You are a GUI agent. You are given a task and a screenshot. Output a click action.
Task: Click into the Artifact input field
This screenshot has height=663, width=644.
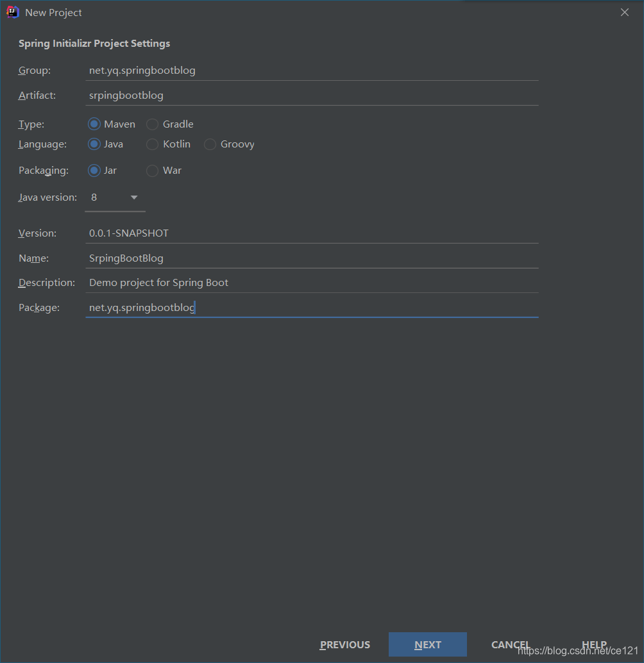[x=312, y=95]
